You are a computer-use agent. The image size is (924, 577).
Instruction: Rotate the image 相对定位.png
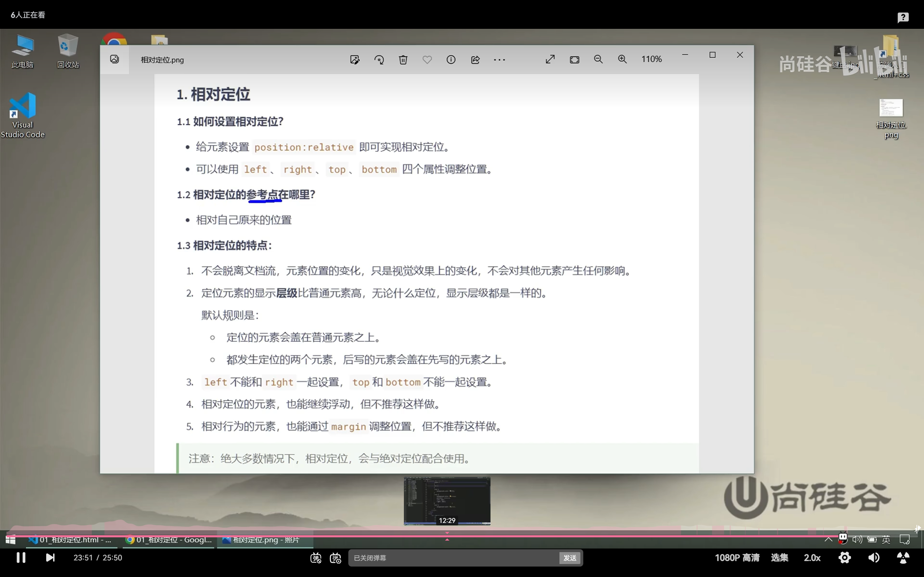pyautogui.click(x=379, y=60)
